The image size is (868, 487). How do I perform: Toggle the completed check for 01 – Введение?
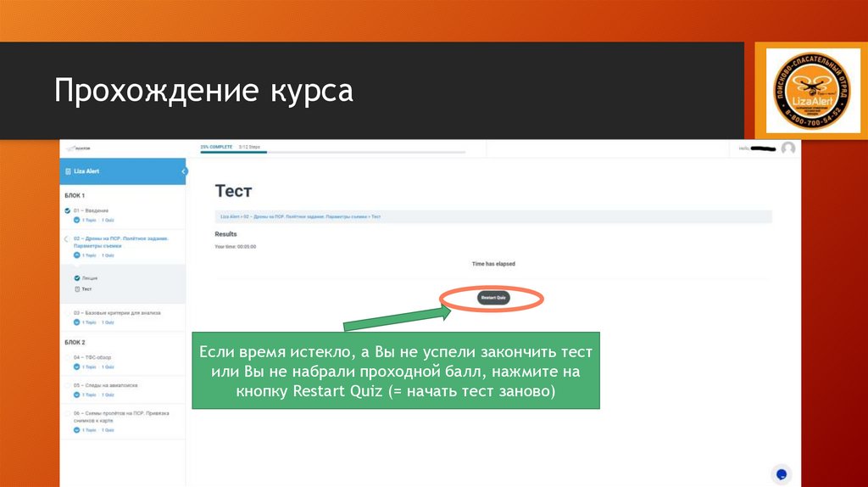68,210
